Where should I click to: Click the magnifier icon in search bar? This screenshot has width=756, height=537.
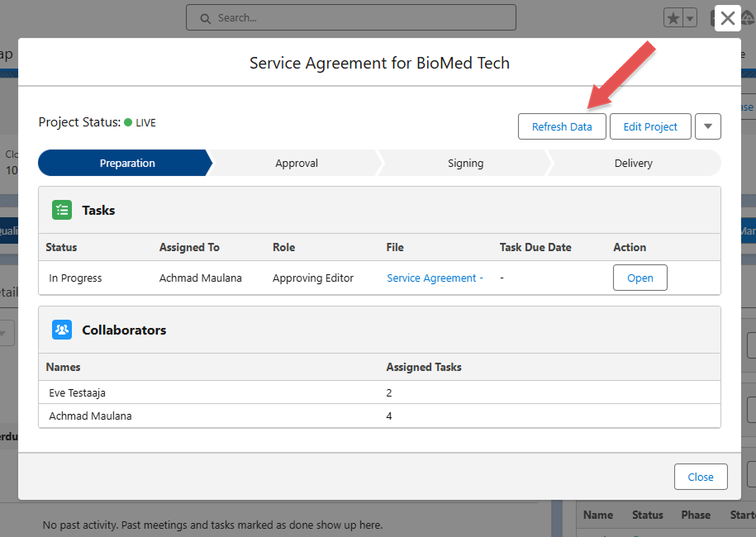203,17
